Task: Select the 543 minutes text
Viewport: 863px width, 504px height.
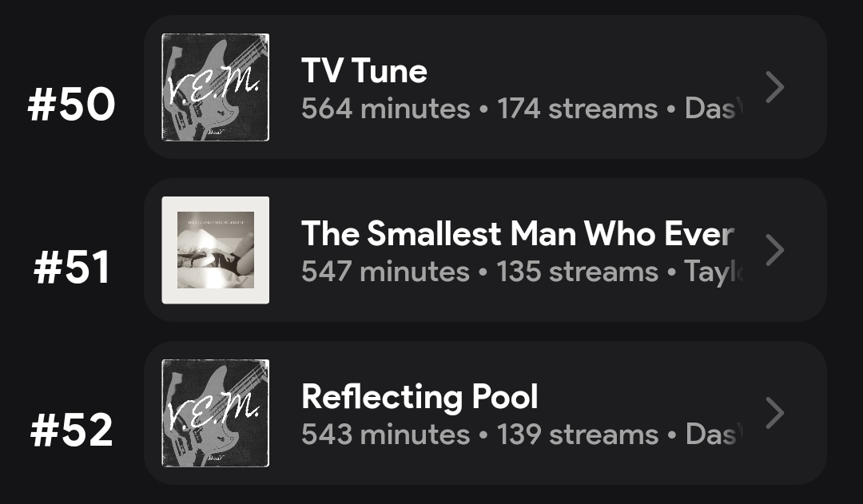Action: point(385,435)
